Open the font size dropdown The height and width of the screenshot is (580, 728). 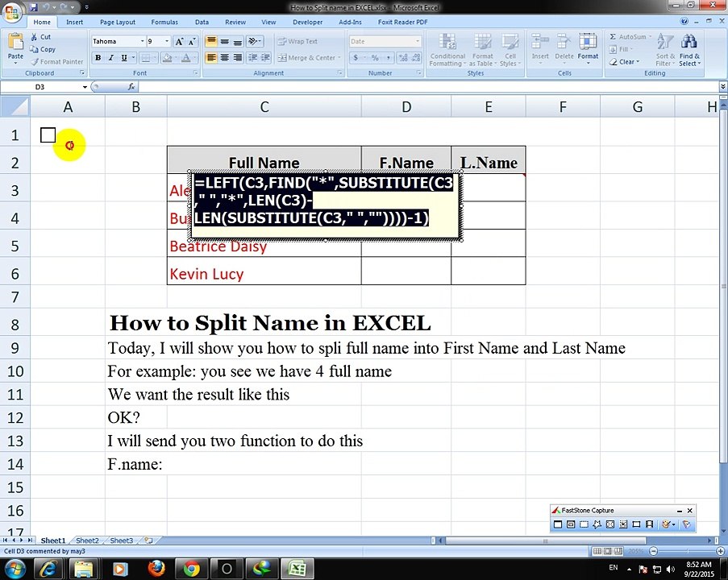[167, 41]
